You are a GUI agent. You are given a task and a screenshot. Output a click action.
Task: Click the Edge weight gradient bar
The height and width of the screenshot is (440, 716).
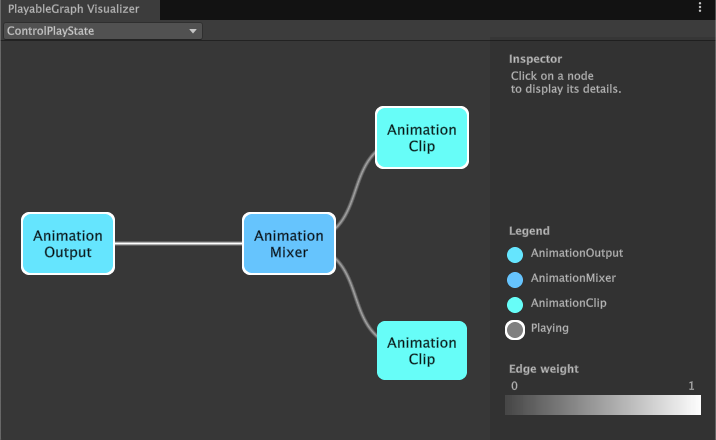[x=603, y=404]
